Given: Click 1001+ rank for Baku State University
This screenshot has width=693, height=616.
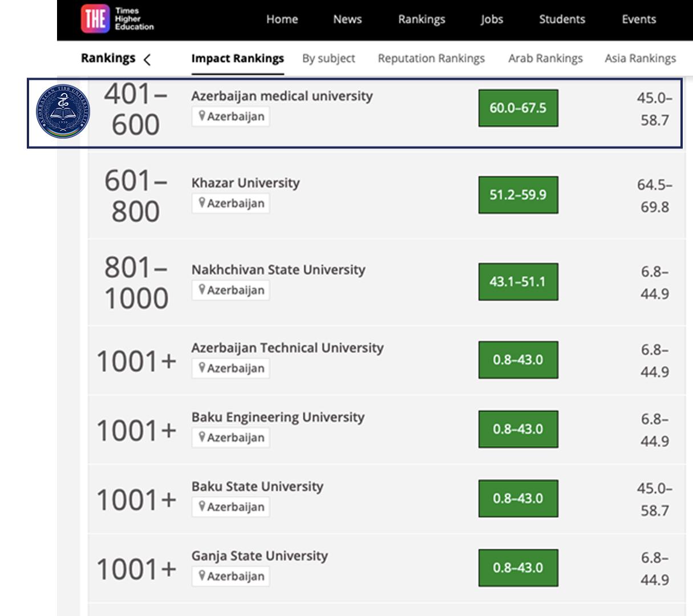Looking at the screenshot, I should tap(136, 500).
